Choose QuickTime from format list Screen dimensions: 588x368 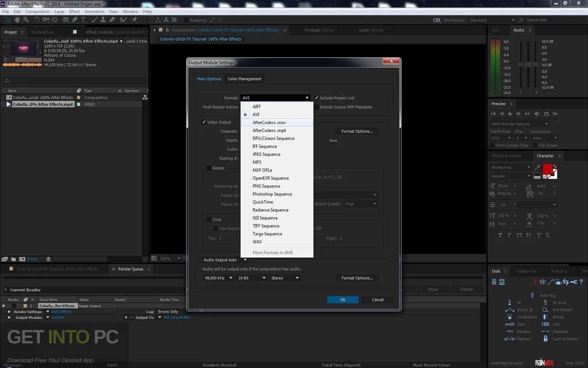277,202
